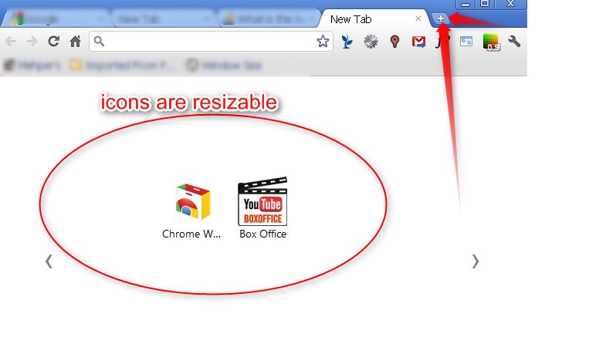This screenshot has height=364, width=589.
Task: Switch to the blurred Google tab
Action: (56, 19)
